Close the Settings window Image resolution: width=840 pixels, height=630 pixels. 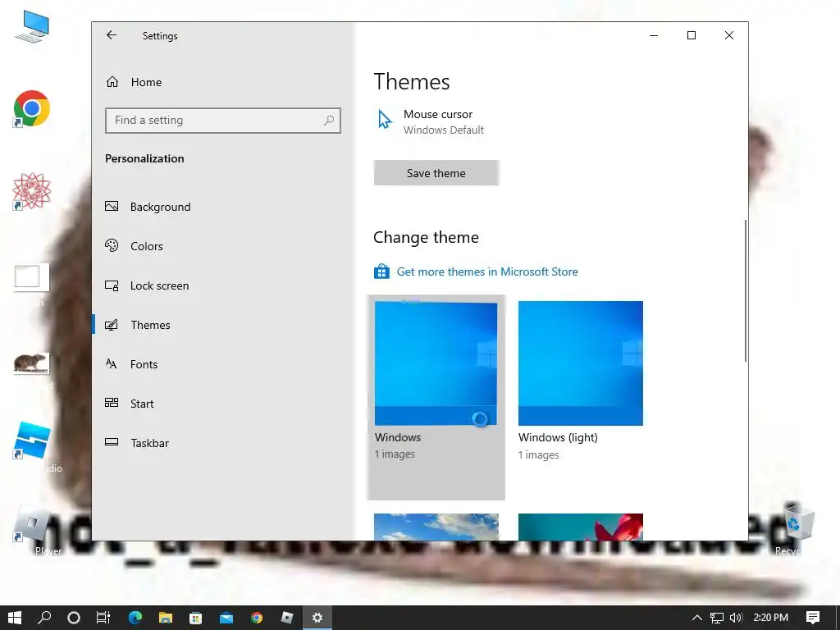pyautogui.click(x=729, y=35)
